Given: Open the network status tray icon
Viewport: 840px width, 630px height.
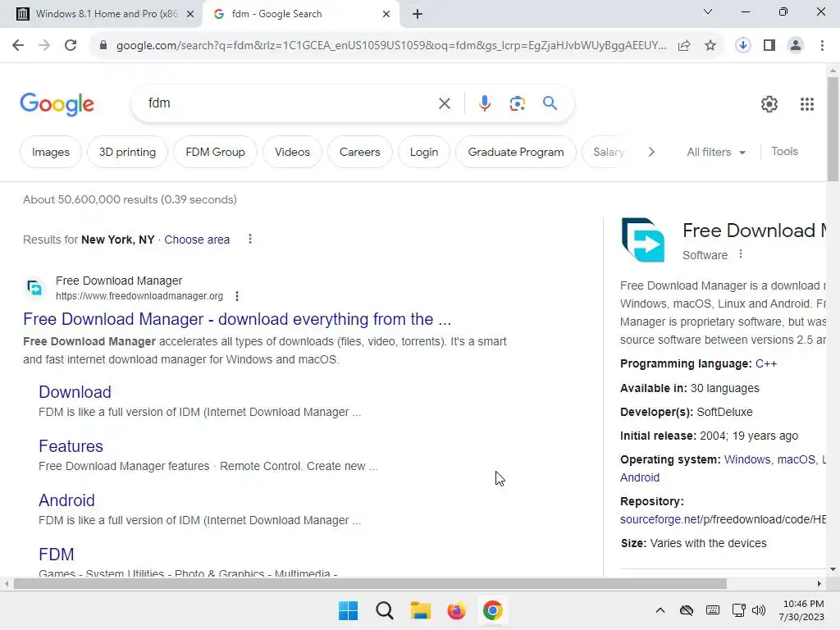Looking at the screenshot, I should (739, 610).
